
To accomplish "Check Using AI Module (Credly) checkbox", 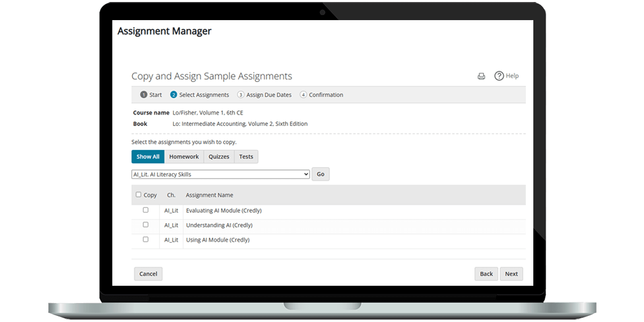I will pos(146,239).
